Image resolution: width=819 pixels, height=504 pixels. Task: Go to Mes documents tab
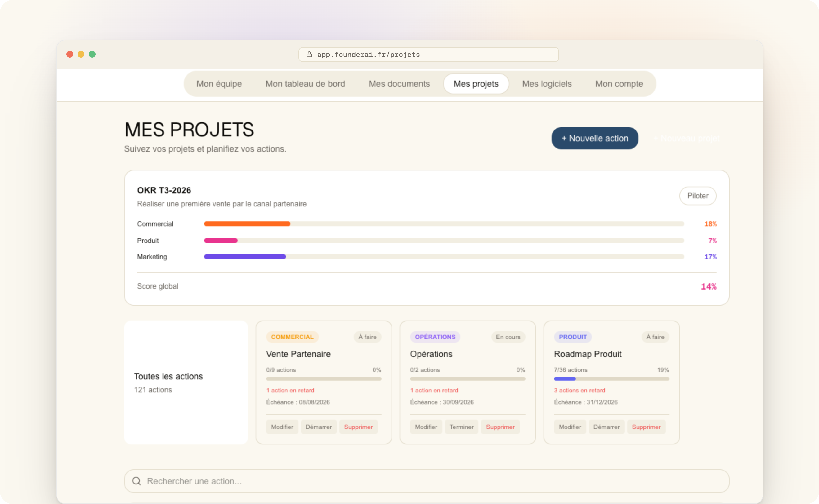(399, 84)
